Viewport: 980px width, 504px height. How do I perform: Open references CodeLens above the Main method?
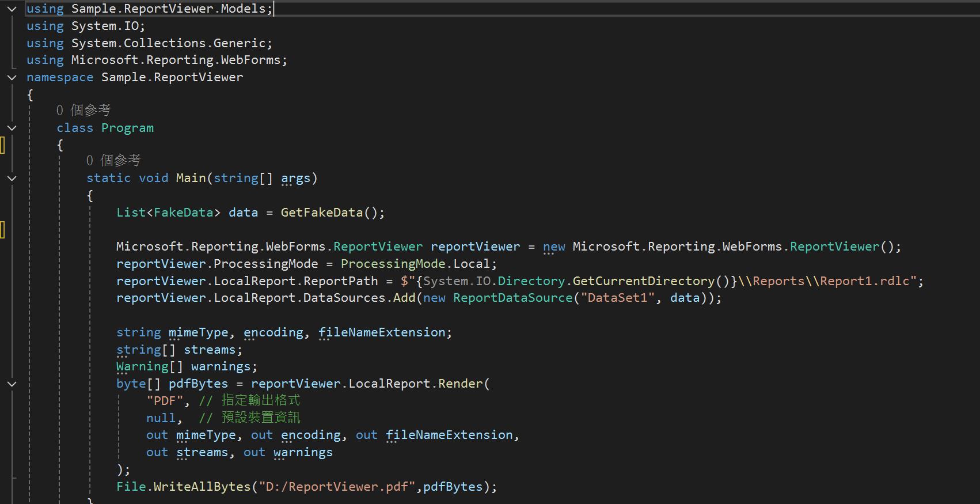(x=113, y=160)
